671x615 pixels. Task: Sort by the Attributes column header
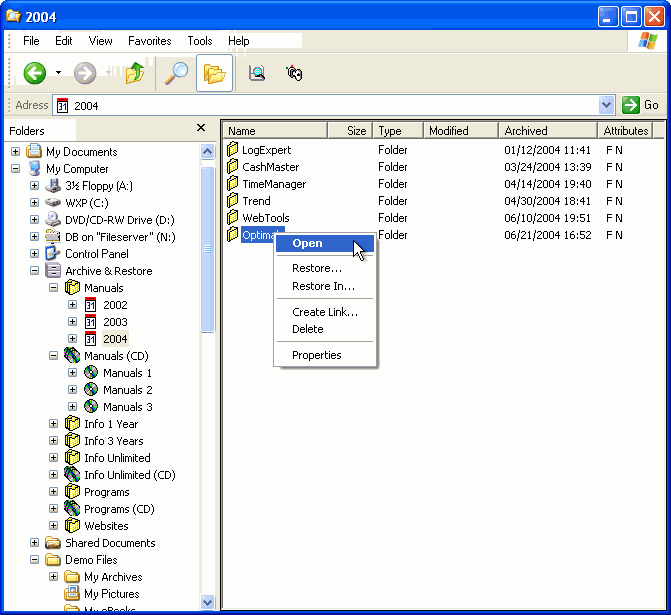(625, 131)
